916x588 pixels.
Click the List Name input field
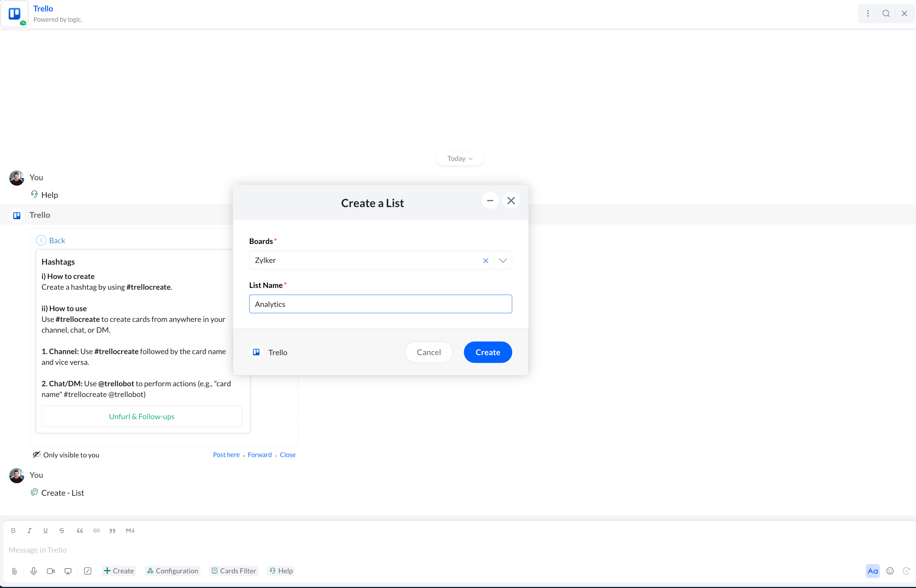(380, 304)
